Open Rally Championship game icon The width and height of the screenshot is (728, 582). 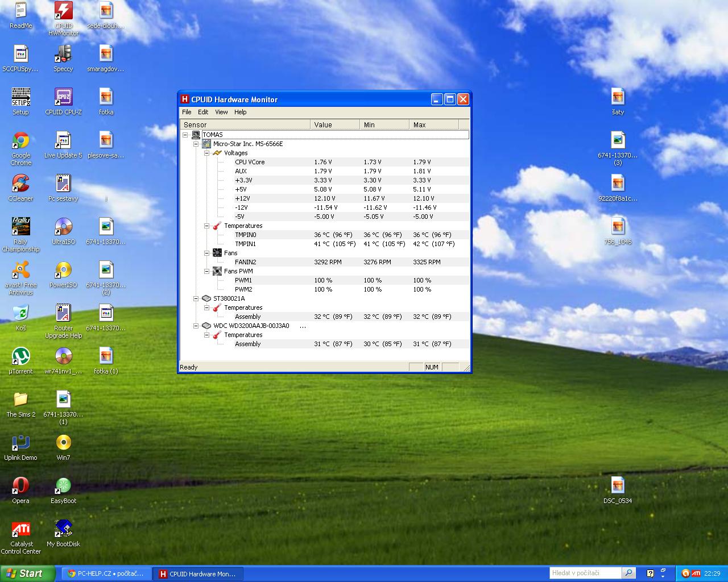[x=20, y=235]
